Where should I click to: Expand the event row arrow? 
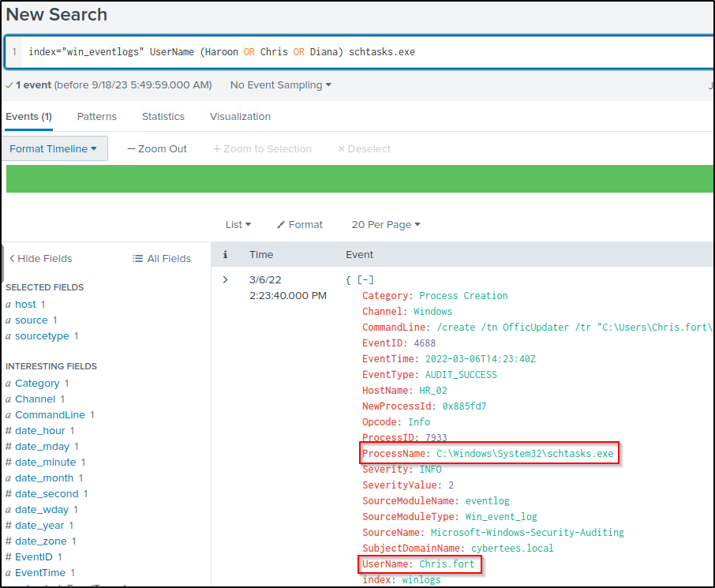click(x=225, y=279)
